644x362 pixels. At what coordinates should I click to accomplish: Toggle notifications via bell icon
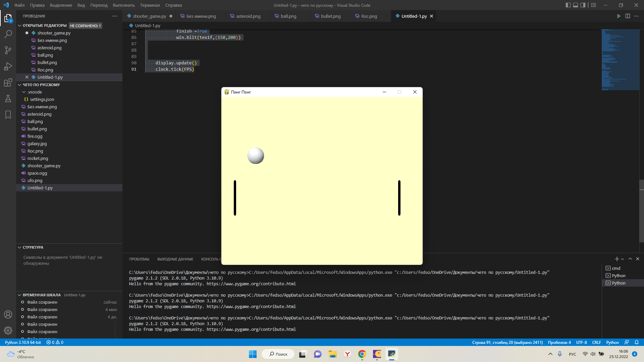637,342
